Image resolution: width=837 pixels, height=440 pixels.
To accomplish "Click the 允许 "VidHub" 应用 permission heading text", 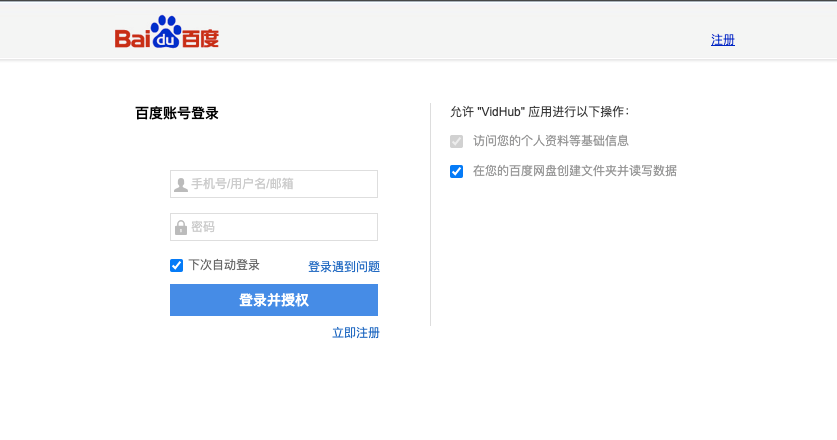I will [x=539, y=112].
